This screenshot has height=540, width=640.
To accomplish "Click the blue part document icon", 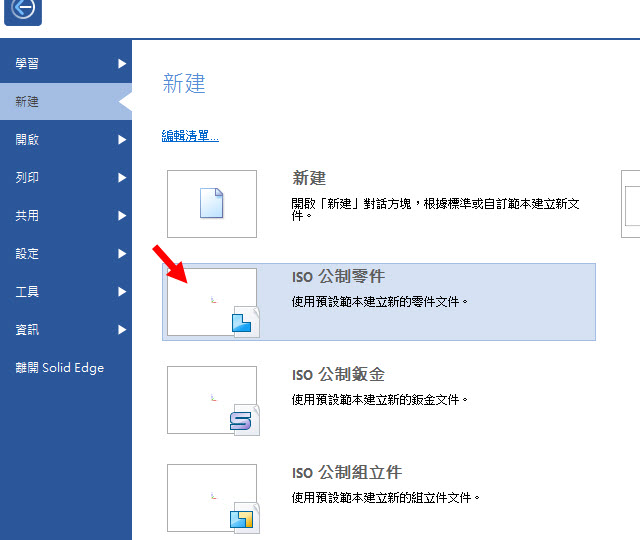I will coord(246,322).
